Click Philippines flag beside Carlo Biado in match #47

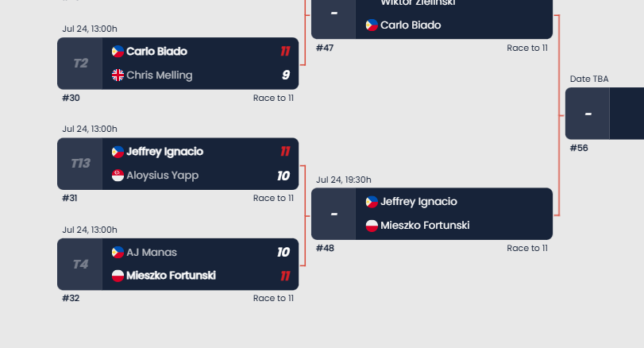coord(372,25)
